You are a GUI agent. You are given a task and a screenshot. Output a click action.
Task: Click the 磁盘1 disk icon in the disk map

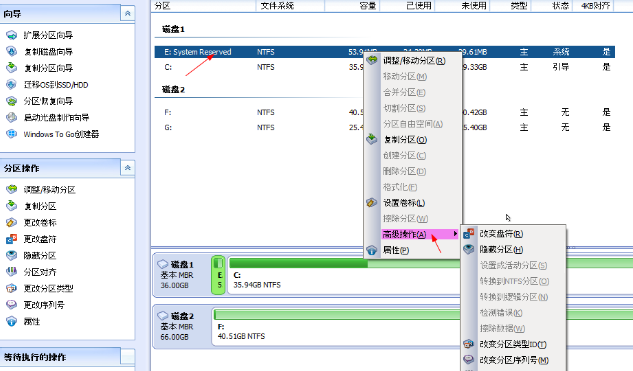[163, 264]
